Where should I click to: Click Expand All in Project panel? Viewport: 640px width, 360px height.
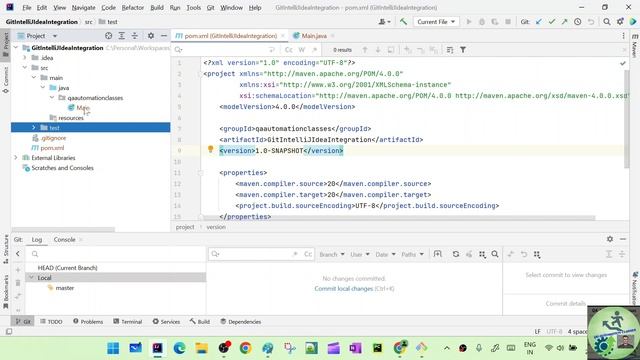[122, 36]
